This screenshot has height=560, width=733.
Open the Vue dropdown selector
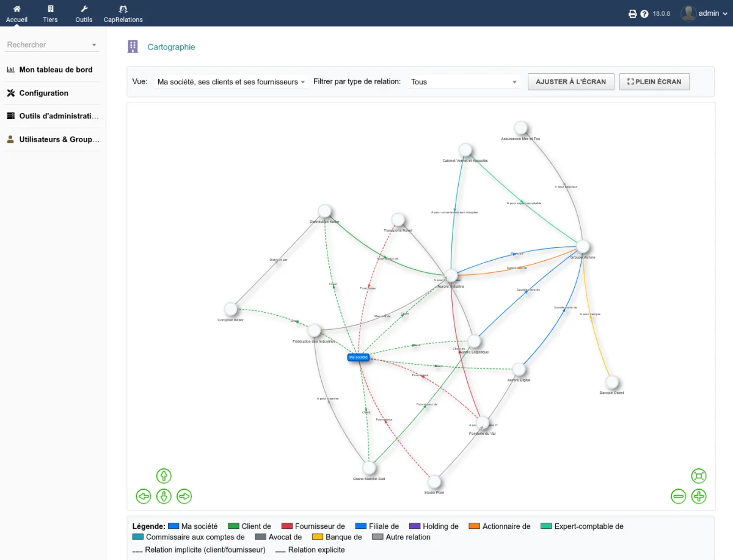click(232, 82)
